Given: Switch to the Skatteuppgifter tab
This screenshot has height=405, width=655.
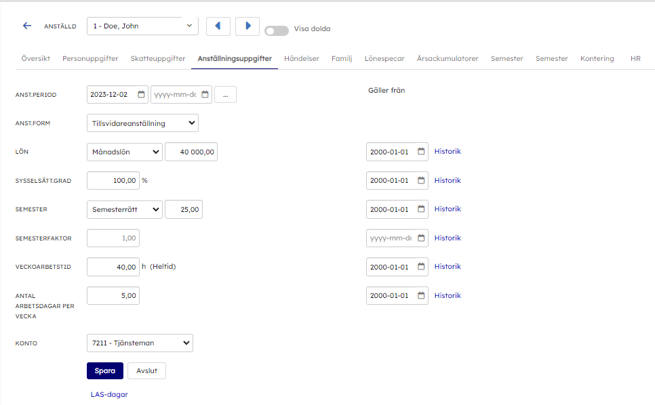Looking at the screenshot, I should pos(157,59).
